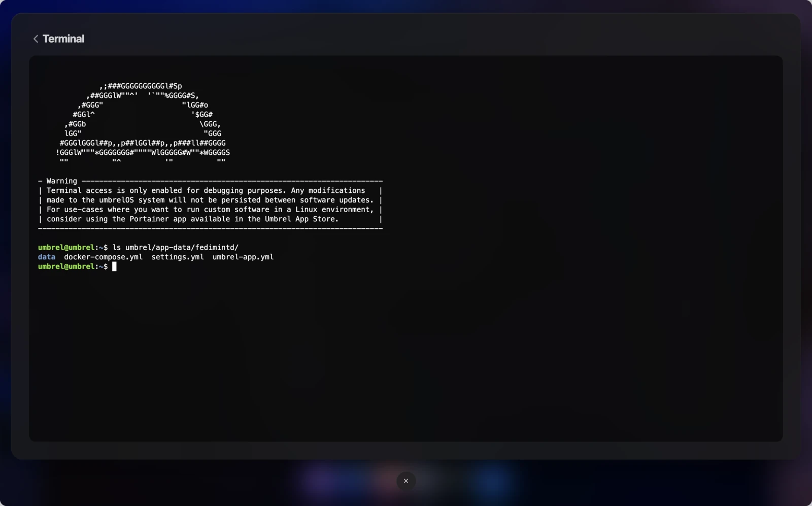Image resolution: width=812 pixels, height=506 pixels.
Task: Click the second umbrel@umbrel prompt line
Action: click(x=66, y=266)
